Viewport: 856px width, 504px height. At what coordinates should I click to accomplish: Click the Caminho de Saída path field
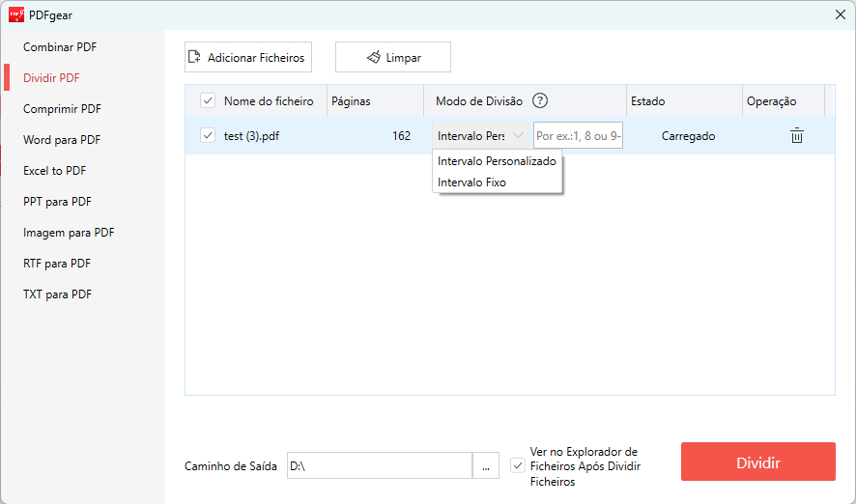coord(379,466)
